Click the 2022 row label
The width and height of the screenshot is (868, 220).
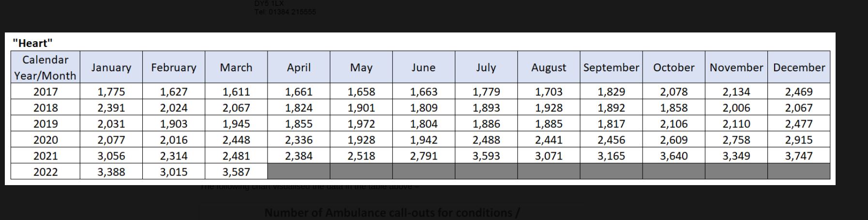pyautogui.click(x=45, y=172)
